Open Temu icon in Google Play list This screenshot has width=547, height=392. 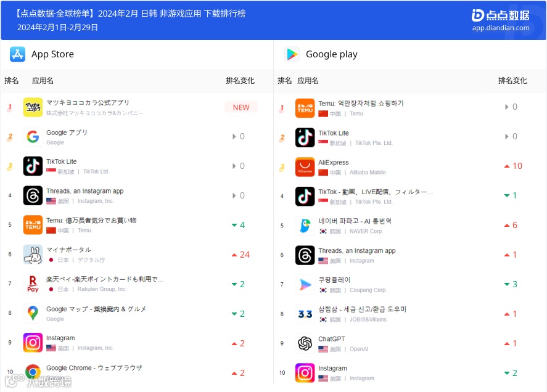(x=305, y=108)
